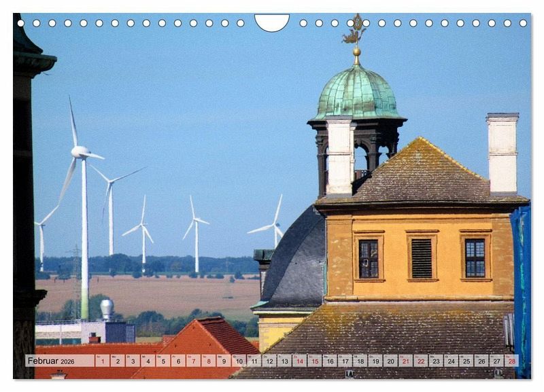Pick the red date 22 cell
The image size is (544, 392).
click(421, 361)
